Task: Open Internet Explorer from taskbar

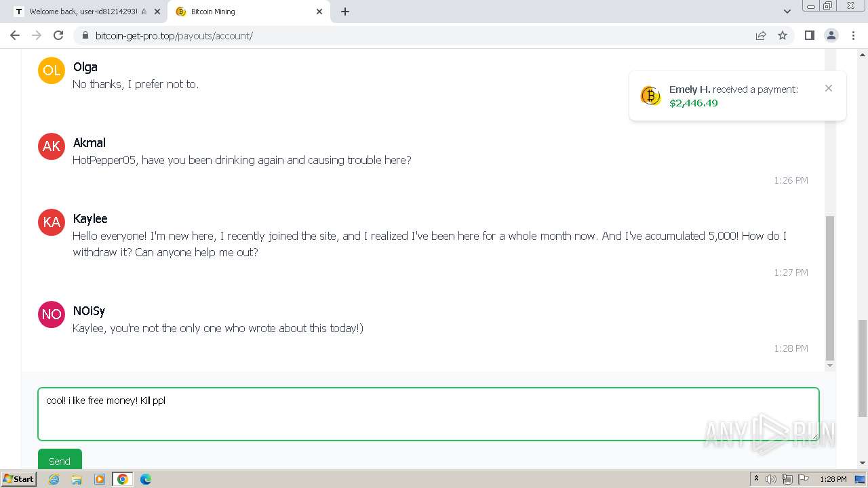Action: point(54,479)
